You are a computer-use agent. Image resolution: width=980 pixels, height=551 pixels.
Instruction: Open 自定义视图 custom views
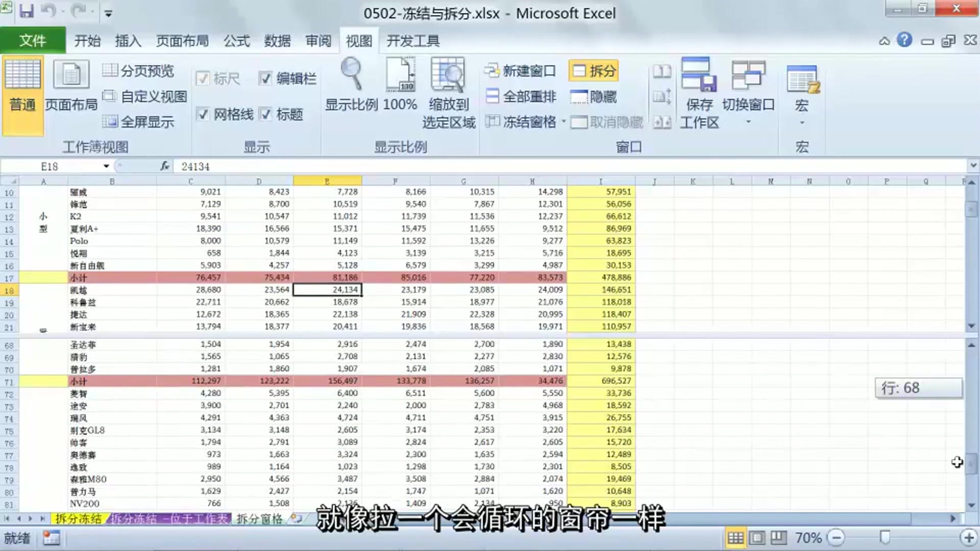click(x=146, y=96)
